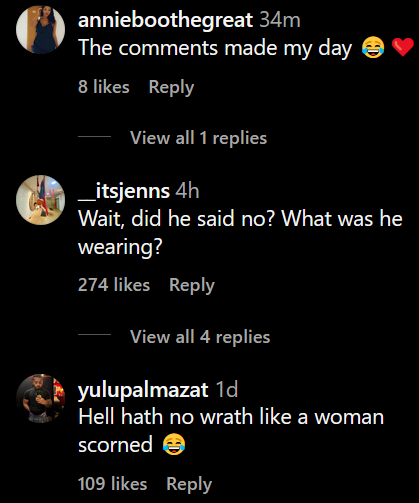Click laughing emoji after 'my day'
The width and height of the screenshot is (419, 503).
coord(373,47)
